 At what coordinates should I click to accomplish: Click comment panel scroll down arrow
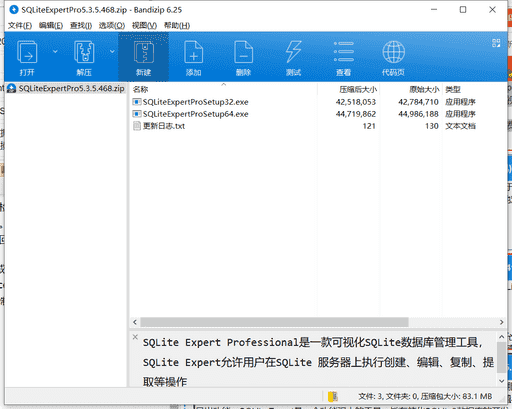click(x=501, y=381)
